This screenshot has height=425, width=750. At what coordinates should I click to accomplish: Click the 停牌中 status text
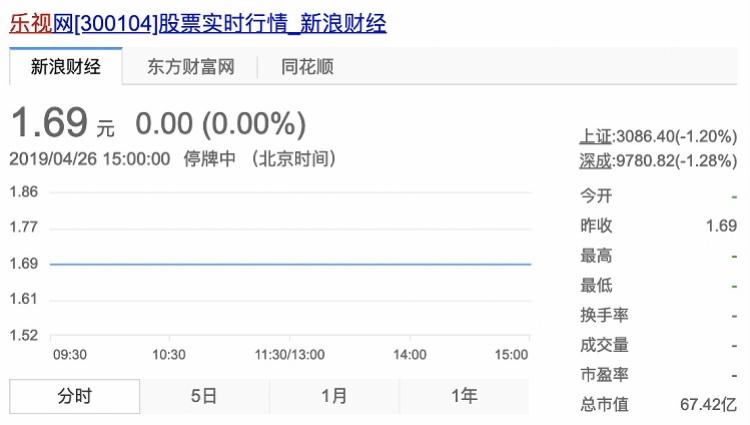[210, 159]
